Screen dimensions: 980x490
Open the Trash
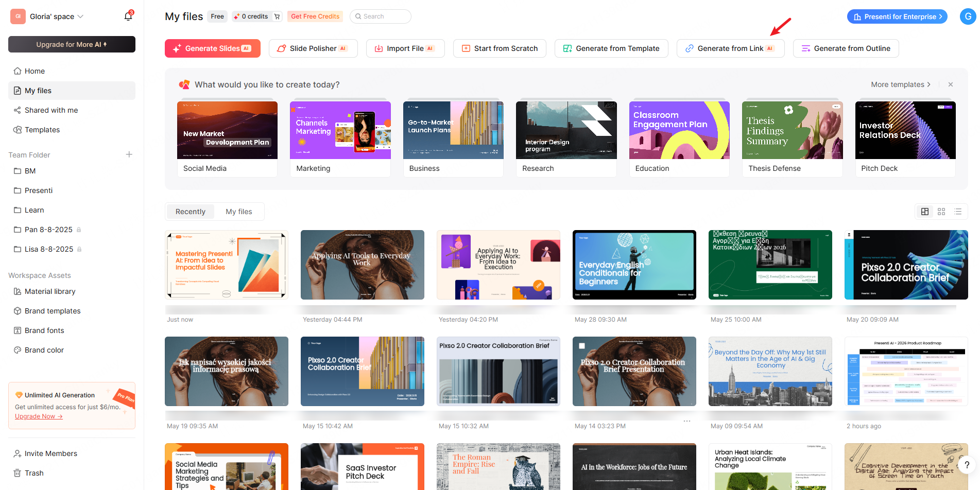click(x=72, y=473)
